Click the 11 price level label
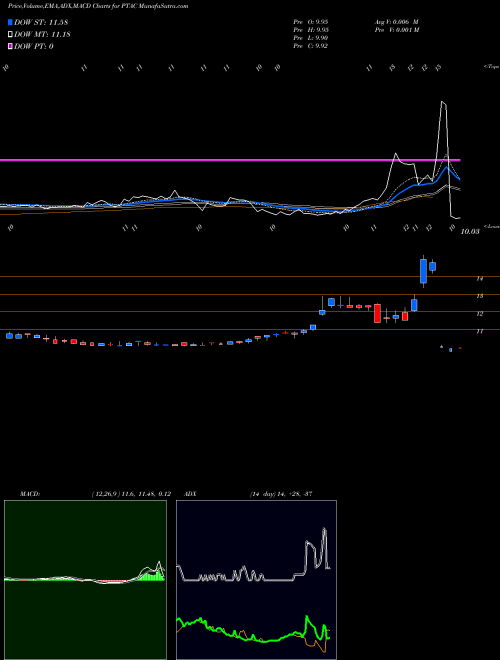This screenshot has width=500, height=660. pos(479,332)
